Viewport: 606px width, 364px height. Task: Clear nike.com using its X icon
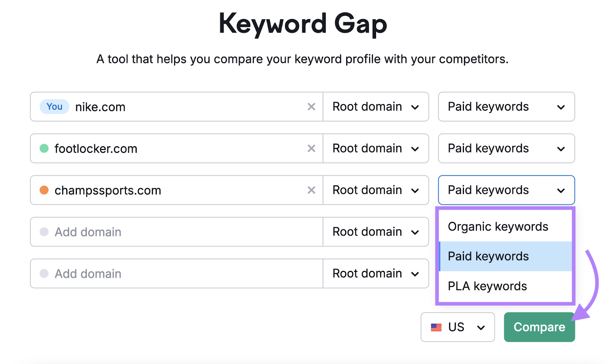coord(311,106)
